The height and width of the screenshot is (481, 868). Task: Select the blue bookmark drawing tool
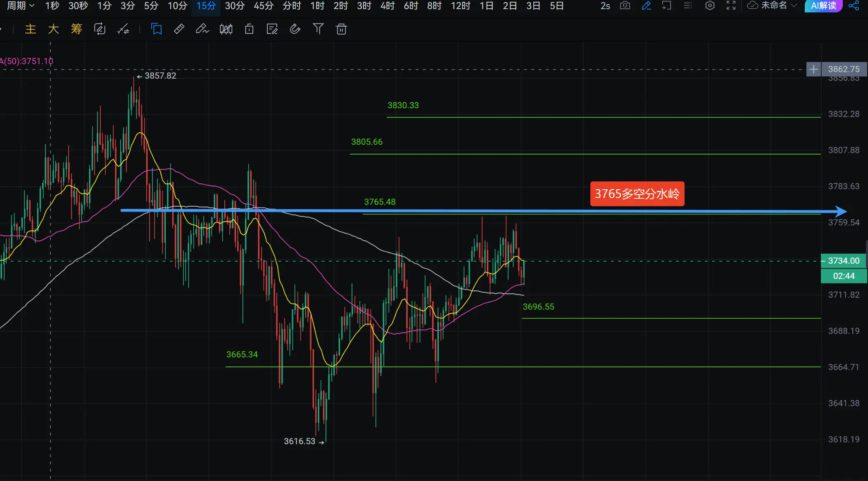tap(157, 29)
